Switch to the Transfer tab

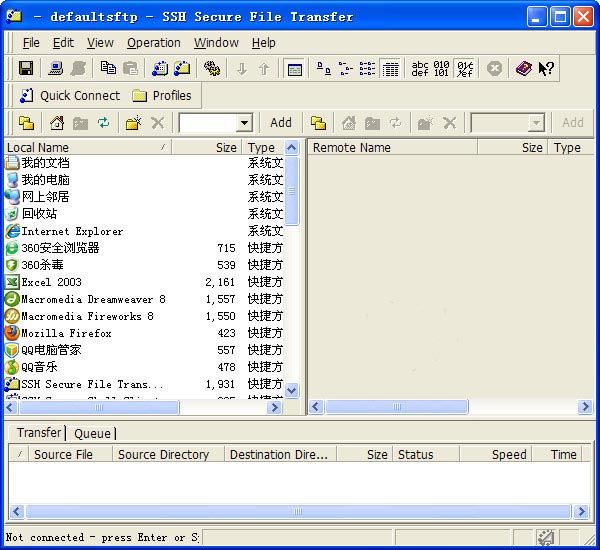point(39,432)
